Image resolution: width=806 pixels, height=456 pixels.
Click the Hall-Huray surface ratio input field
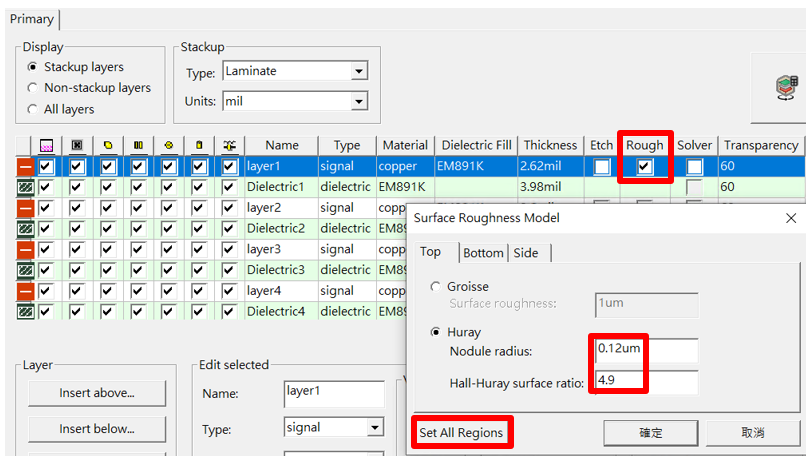click(x=647, y=382)
